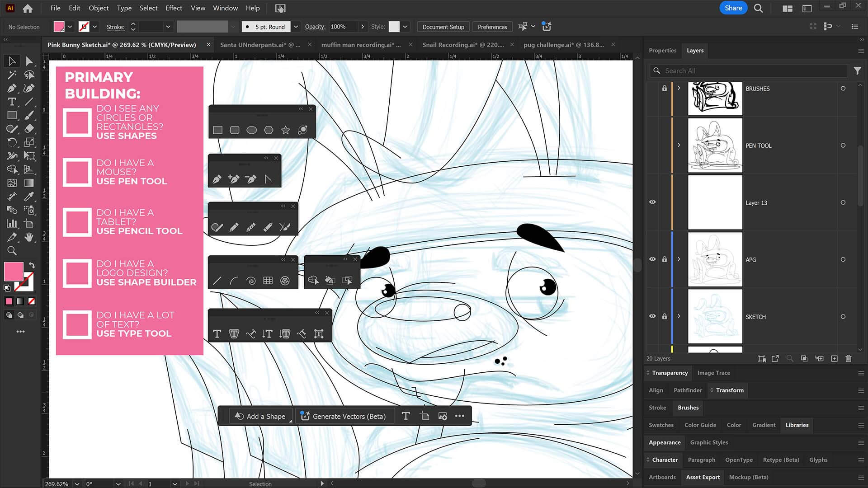Toggle lock on APG layer
Viewport: 868px width, 488px height.
[x=664, y=259]
